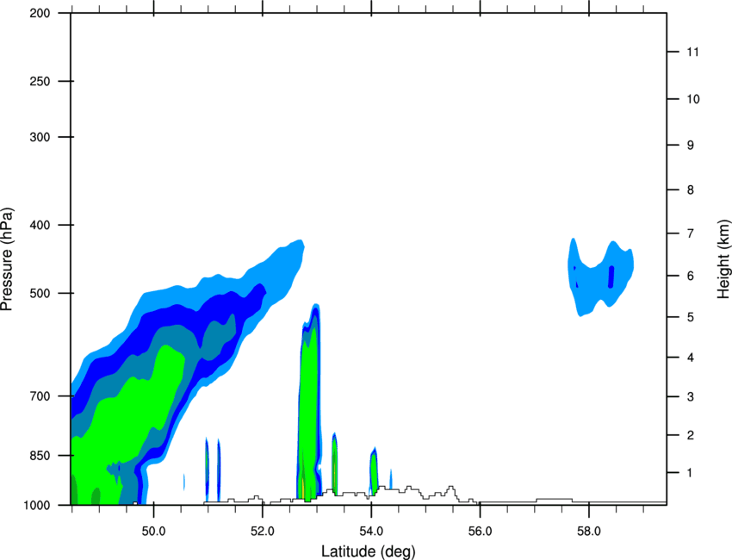The height and width of the screenshot is (560, 732).
Task: Click the 250 pressure tick label
Action: (40, 81)
